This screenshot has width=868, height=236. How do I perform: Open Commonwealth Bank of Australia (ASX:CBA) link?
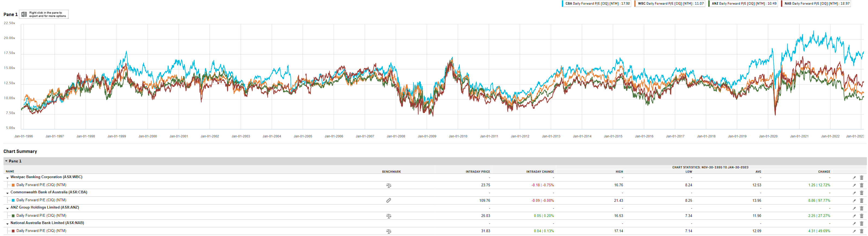(x=49, y=192)
